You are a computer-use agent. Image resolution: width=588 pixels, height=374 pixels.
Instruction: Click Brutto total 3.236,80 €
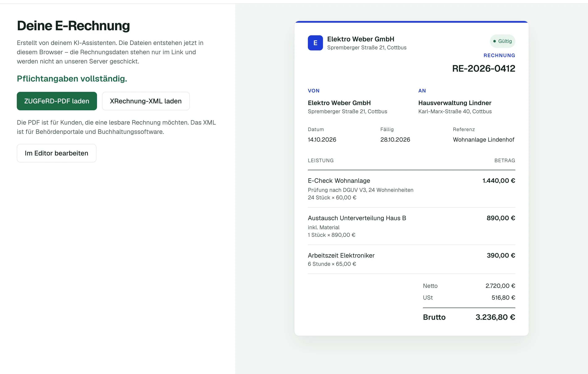(x=495, y=317)
